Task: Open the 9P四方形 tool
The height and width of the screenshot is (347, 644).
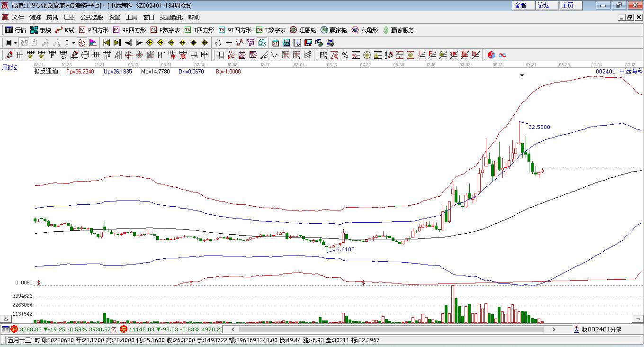Action: [x=129, y=30]
